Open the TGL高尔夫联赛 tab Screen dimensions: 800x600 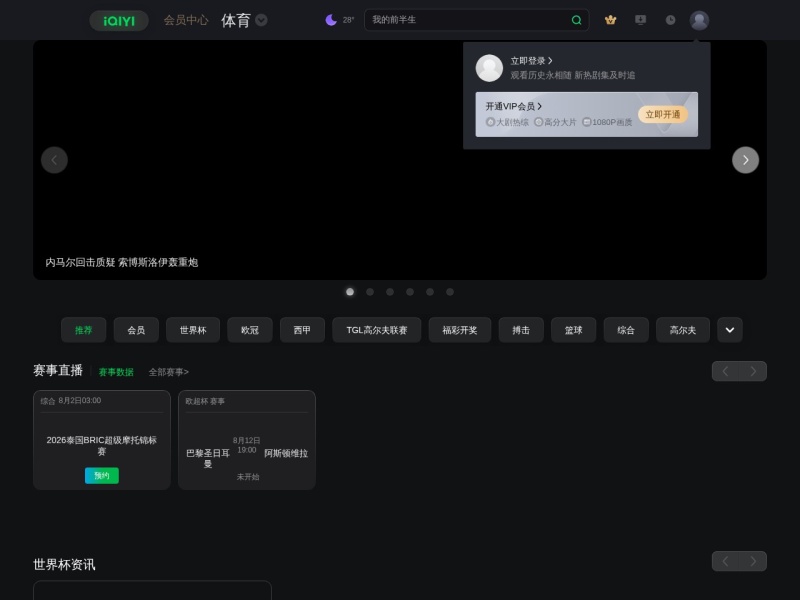(x=377, y=330)
